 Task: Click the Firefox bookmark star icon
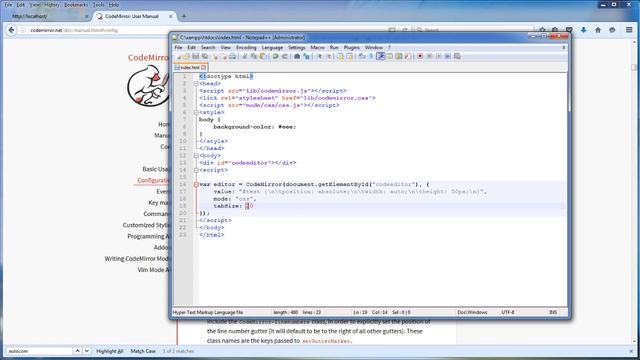coord(542,30)
